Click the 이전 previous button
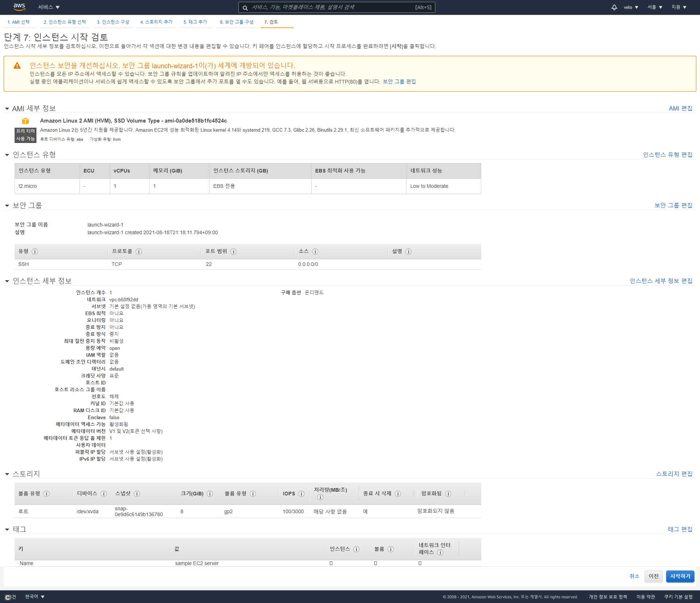This screenshot has width=700, height=603. coord(653,576)
